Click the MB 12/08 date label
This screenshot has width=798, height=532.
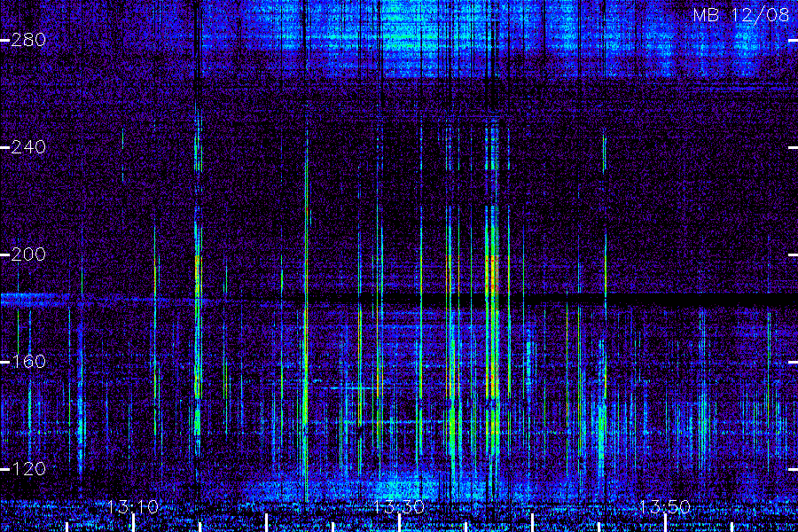[741, 15]
